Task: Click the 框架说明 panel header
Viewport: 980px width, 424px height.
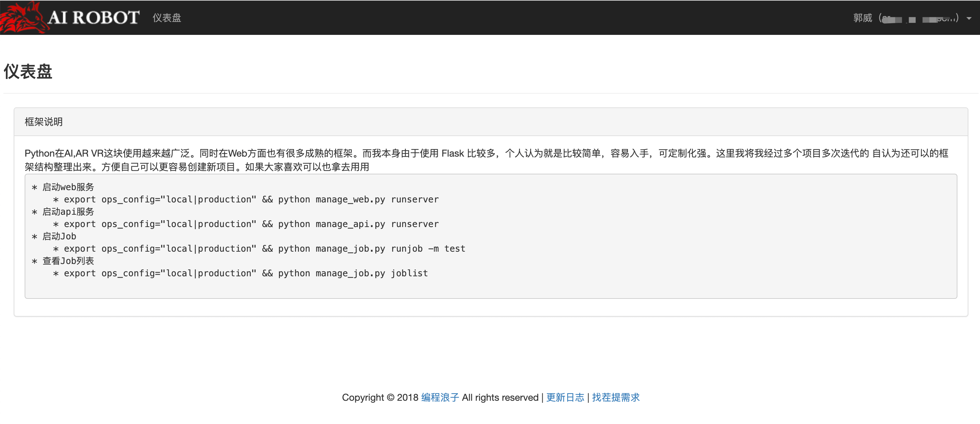Action: click(44, 122)
